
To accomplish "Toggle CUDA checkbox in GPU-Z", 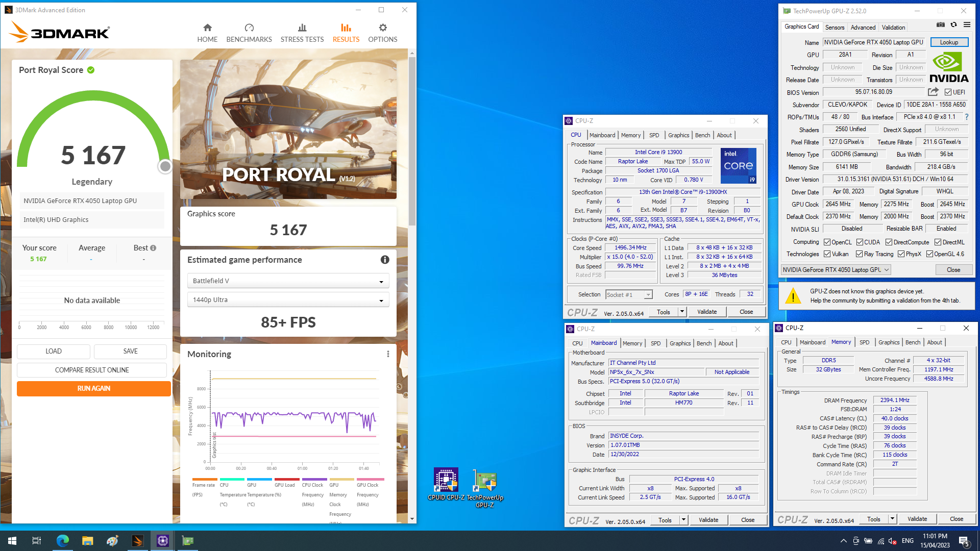I will pos(860,242).
